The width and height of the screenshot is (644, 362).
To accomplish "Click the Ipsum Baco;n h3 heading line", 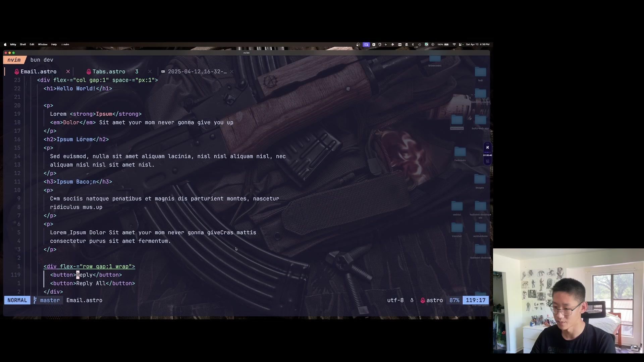I will 78,182.
